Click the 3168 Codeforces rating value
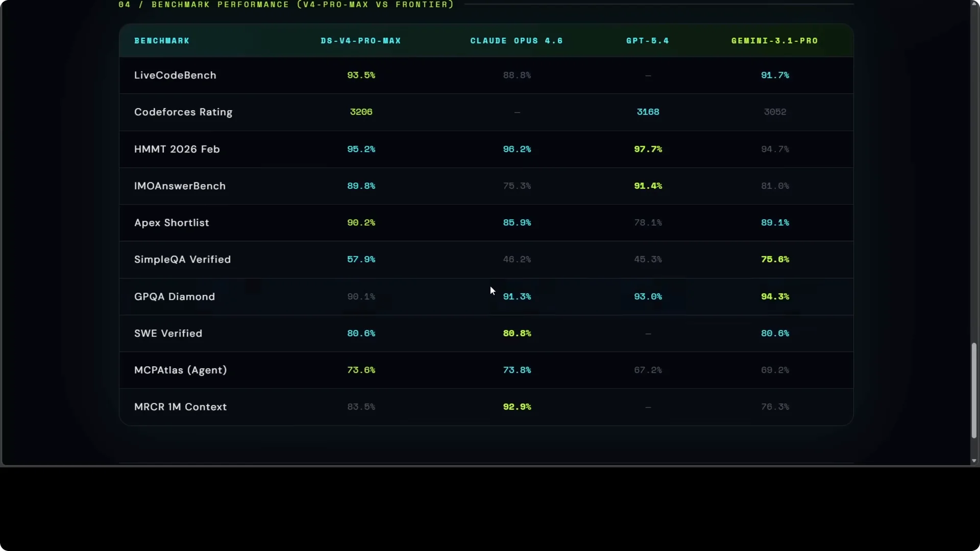 click(648, 112)
